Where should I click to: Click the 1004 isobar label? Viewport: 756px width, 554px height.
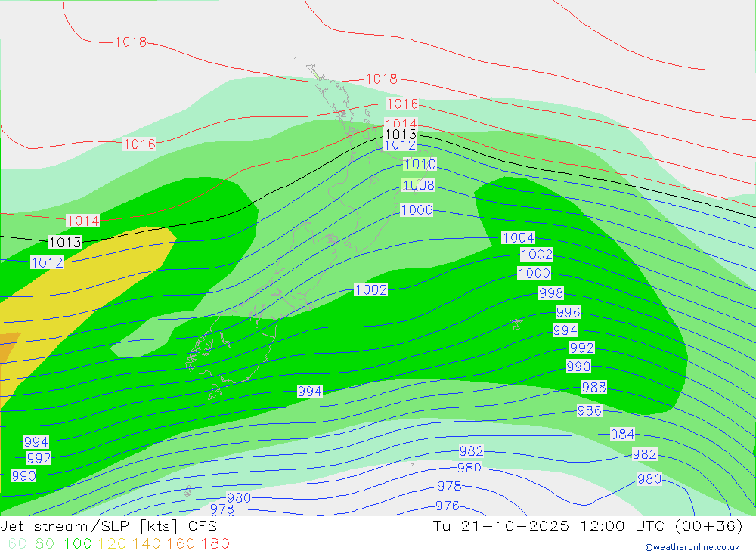(x=519, y=238)
